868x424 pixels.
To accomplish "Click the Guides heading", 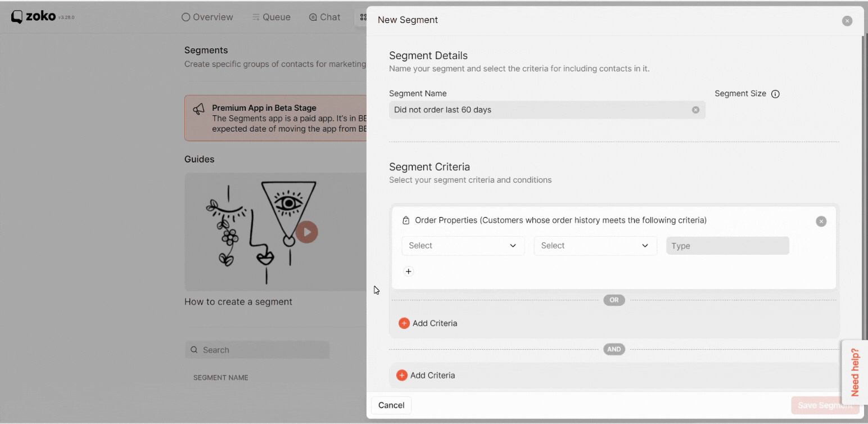I will [x=200, y=159].
